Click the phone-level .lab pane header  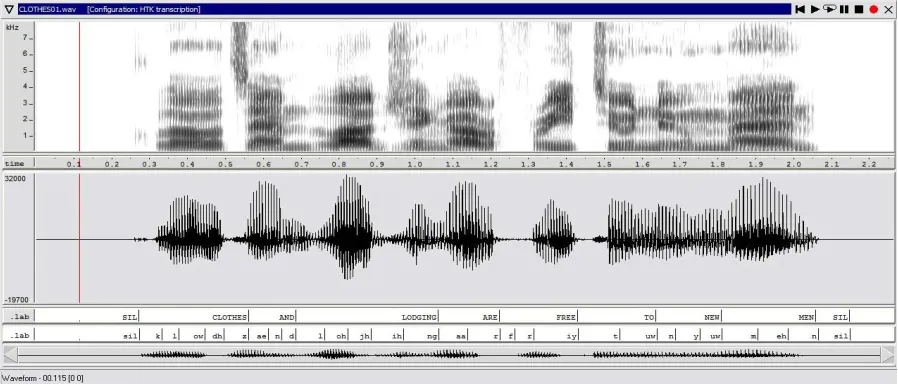(19, 335)
